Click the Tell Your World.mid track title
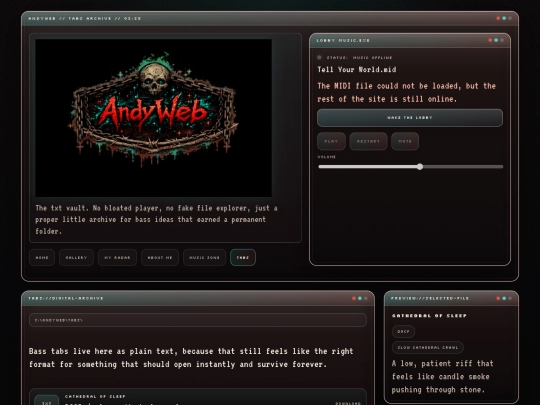This screenshot has height=405, width=540. pyautogui.click(x=356, y=70)
